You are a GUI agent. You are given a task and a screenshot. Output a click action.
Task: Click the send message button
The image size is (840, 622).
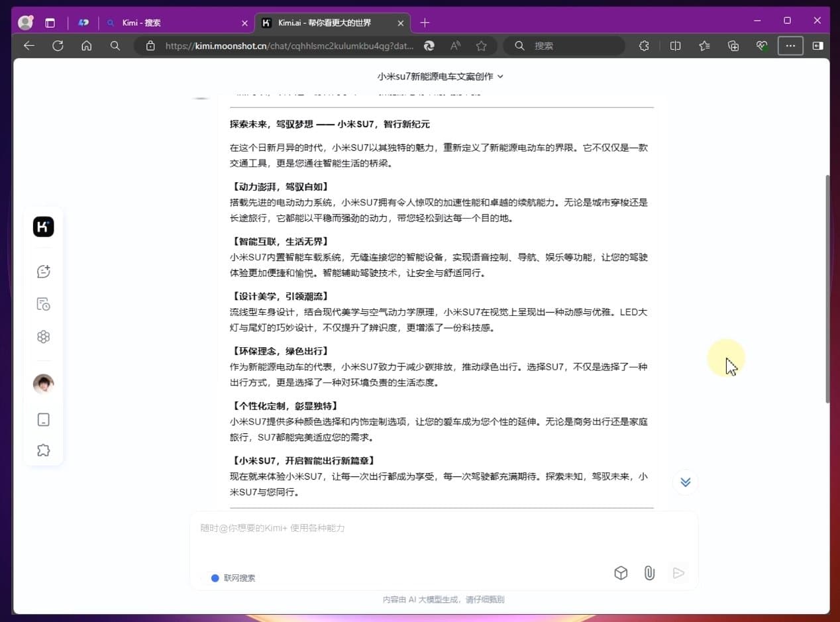(x=678, y=573)
